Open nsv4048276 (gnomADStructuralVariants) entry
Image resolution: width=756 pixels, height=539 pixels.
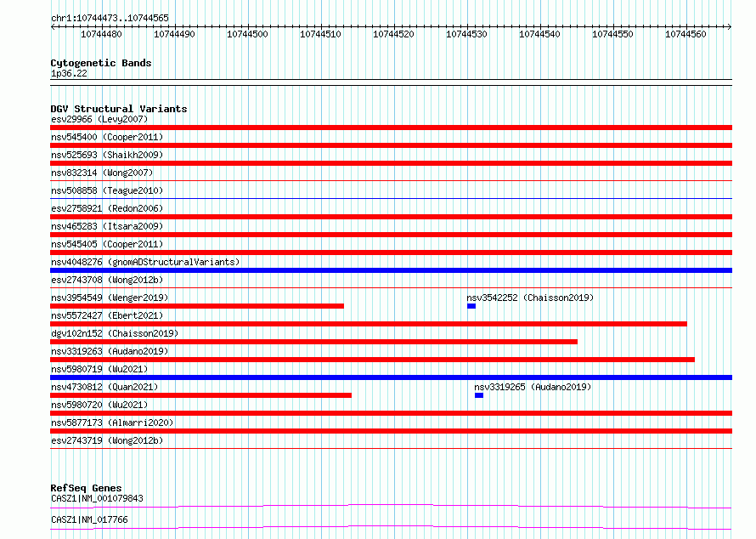[x=145, y=262]
